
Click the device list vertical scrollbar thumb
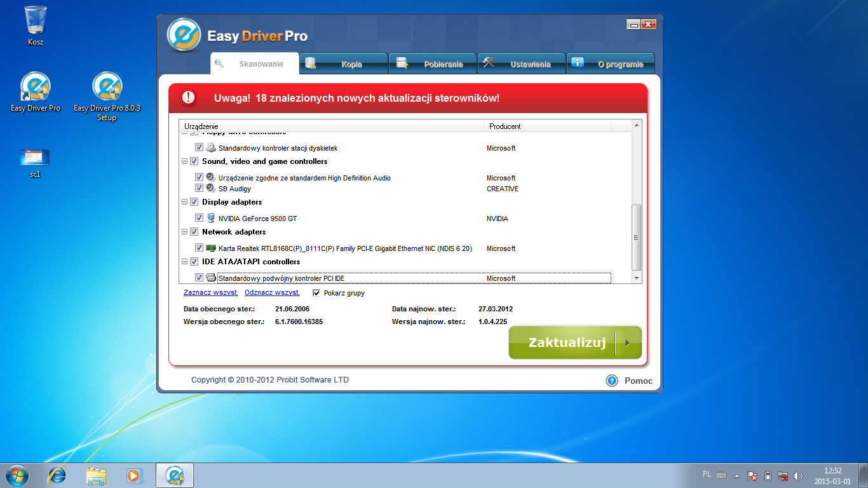pos(637,238)
